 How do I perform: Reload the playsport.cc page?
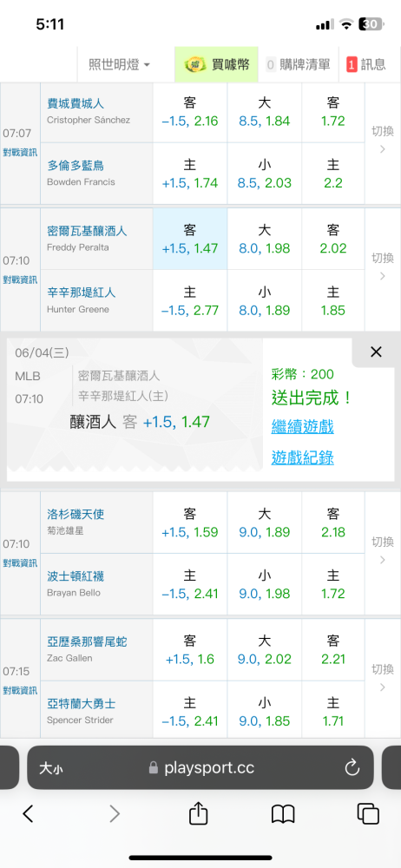(x=352, y=767)
